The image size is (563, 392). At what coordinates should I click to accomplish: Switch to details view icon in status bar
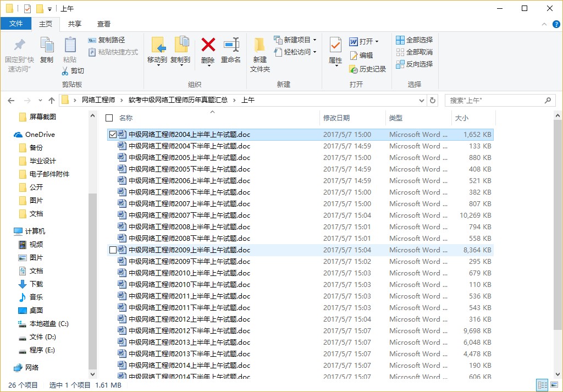[542, 385]
